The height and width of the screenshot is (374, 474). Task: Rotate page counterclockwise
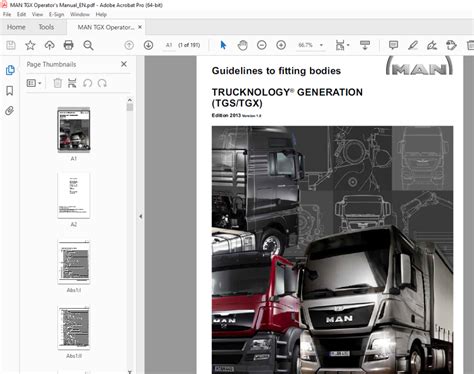(87, 83)
